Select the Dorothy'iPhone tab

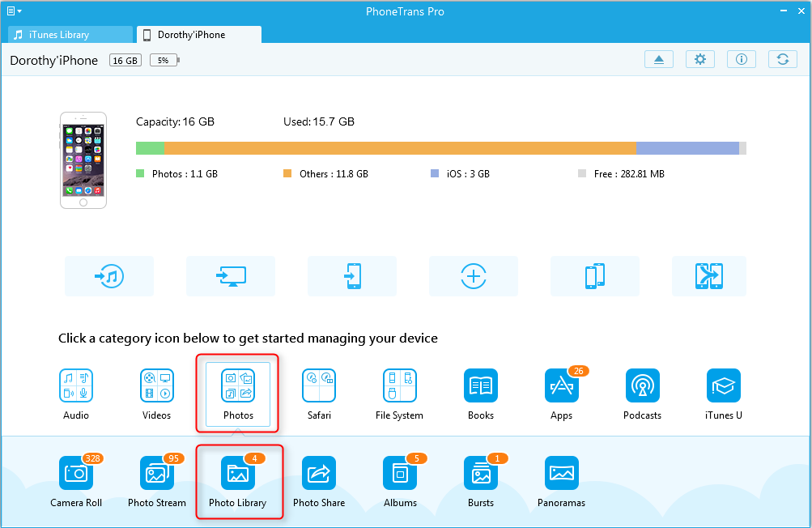pos(198,35)
